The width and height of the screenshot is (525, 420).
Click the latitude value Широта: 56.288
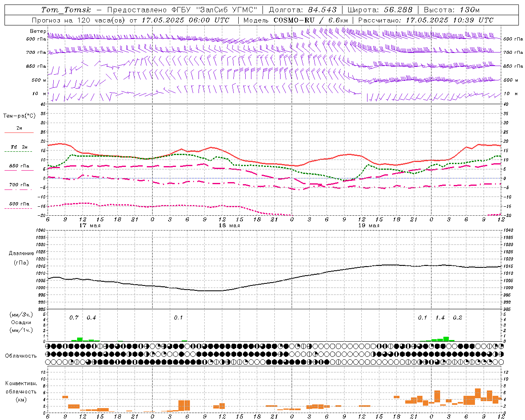point(381,10)
